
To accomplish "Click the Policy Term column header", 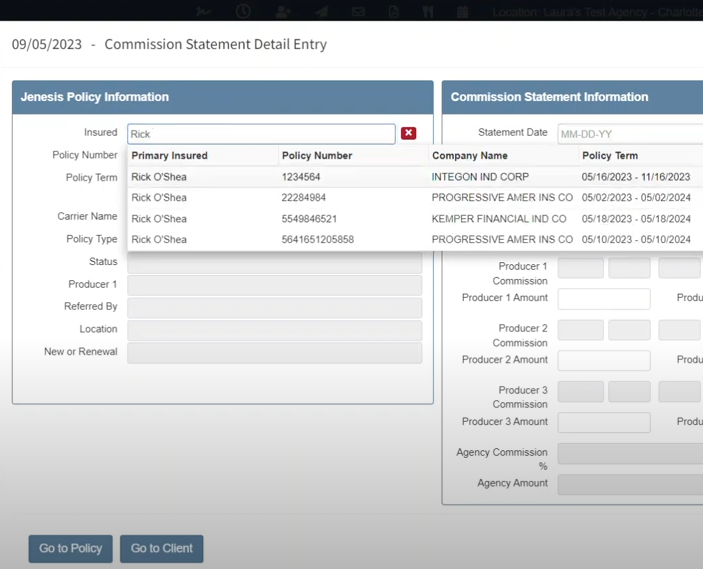I will click(x=610, y=156).
